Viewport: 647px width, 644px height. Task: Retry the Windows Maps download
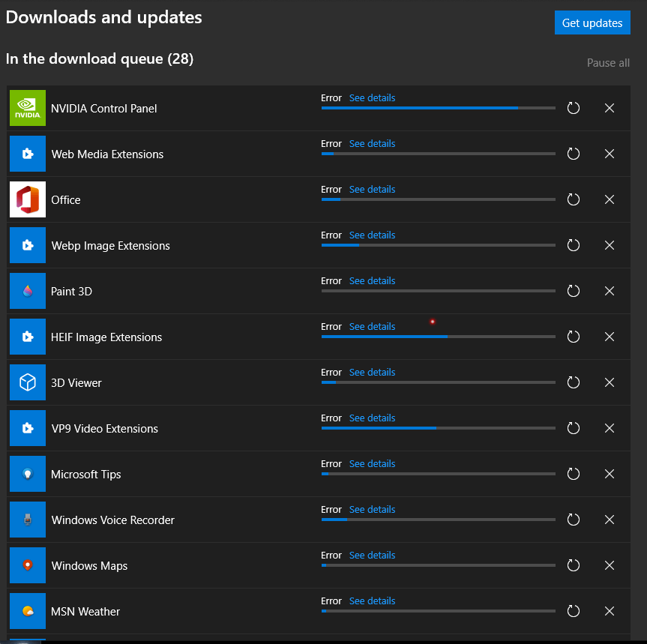tap(574, 565)
